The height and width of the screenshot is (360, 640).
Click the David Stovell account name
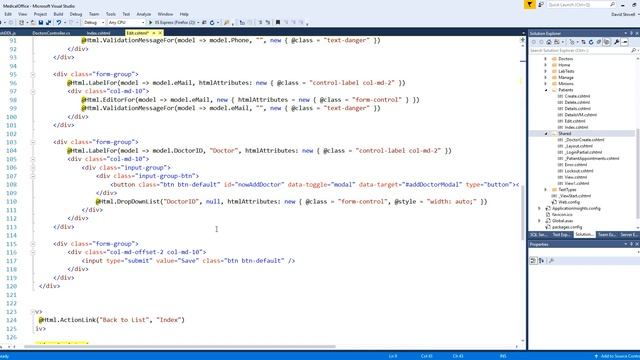click(x=623, y=14)
